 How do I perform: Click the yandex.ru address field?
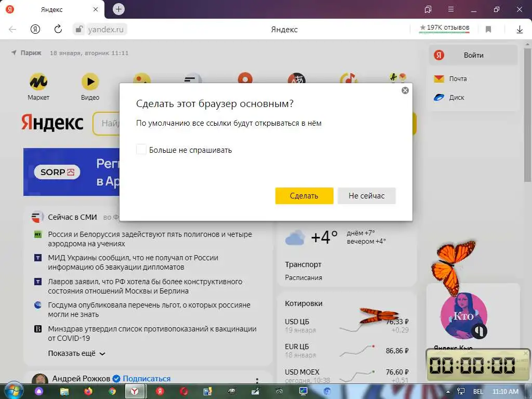coord(106,30)
